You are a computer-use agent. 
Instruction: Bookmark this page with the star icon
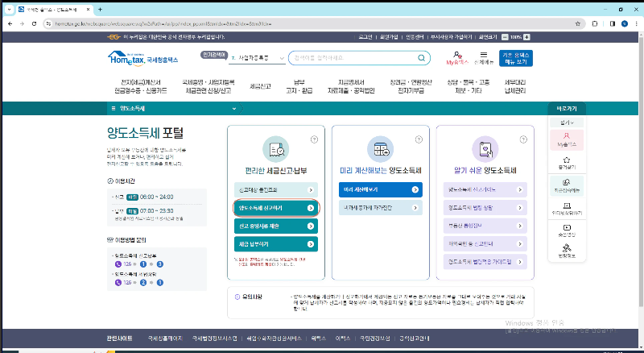578,24
